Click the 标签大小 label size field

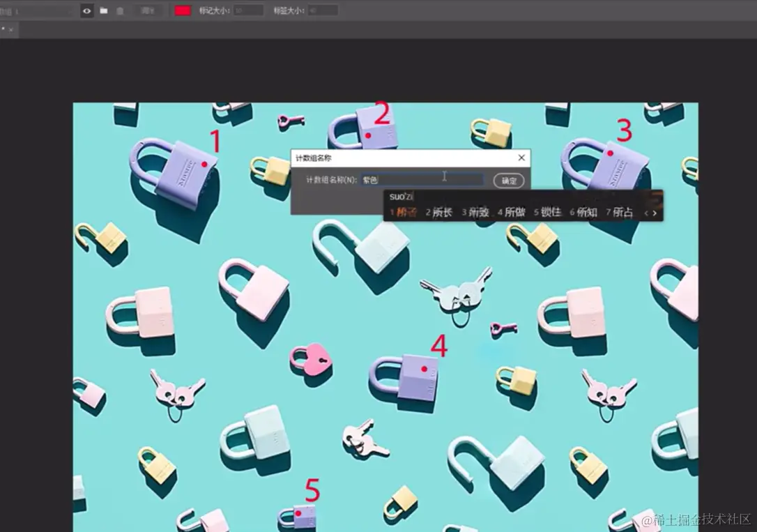[323, 10]
